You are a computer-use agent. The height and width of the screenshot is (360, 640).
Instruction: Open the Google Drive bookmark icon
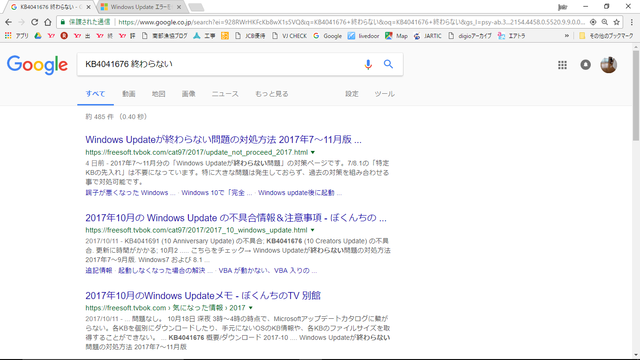pyautogui.click(x=38, y=36)
